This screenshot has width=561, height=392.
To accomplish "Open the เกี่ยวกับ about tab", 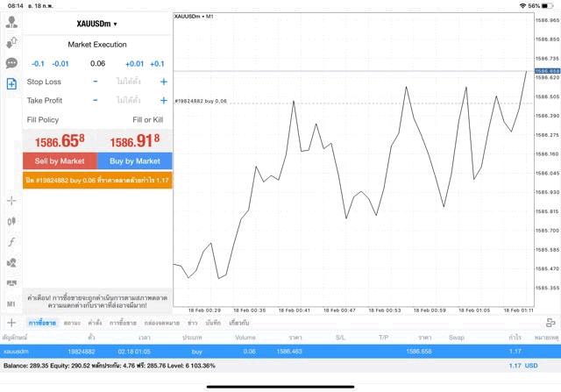I will pyautogui.click(x=239, y=323).
